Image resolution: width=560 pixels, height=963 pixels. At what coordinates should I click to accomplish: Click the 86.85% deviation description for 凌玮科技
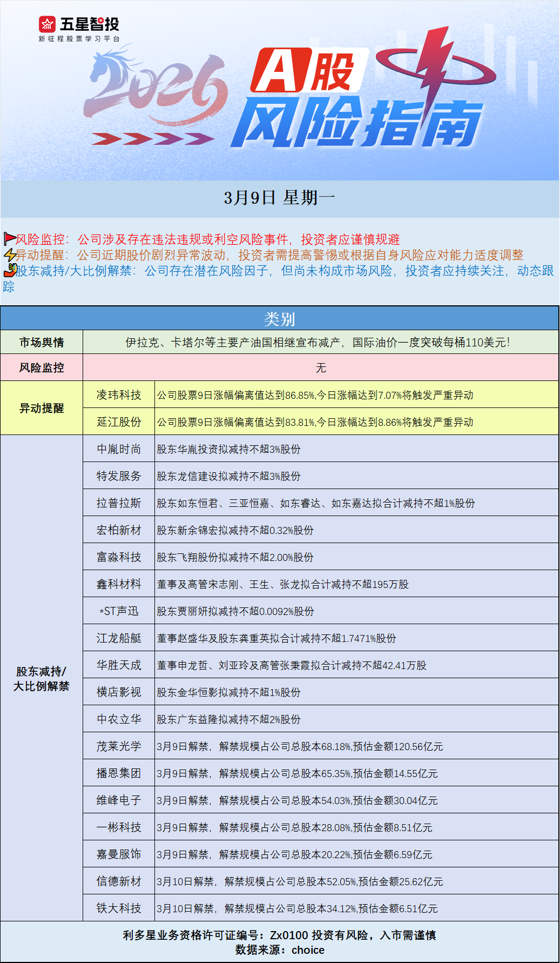tap(315, 395)
